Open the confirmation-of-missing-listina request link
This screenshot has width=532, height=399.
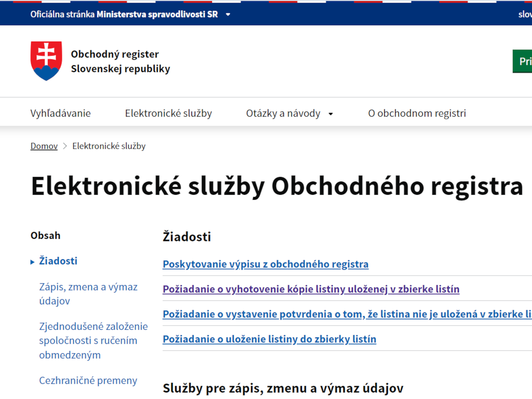[346, 314]
